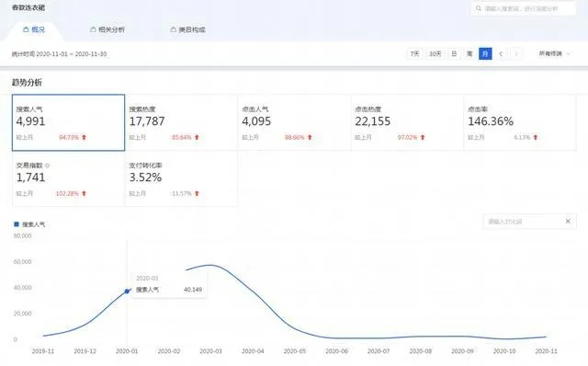
Task: Click the 2020-11 x-axis label
Action: 546,351
